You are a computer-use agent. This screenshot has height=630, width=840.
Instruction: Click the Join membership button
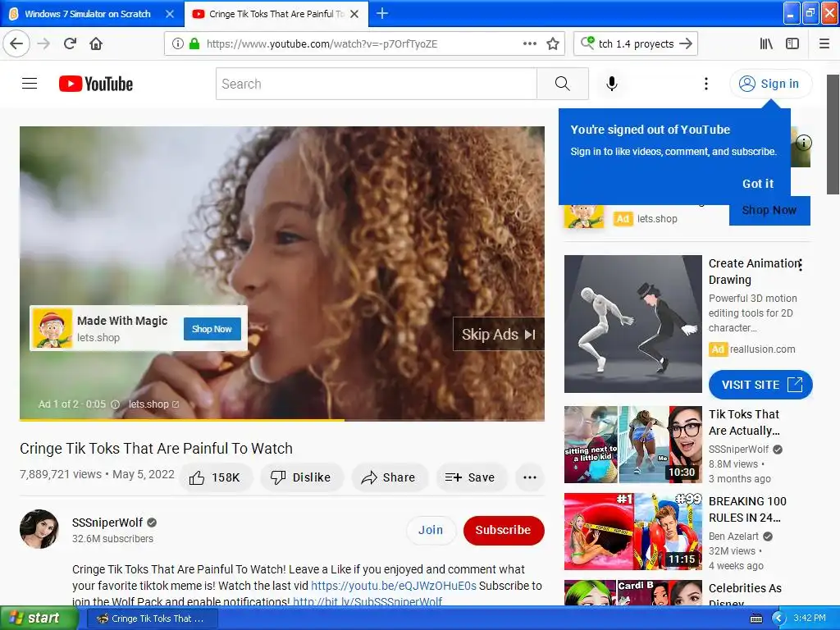(431, 530)
